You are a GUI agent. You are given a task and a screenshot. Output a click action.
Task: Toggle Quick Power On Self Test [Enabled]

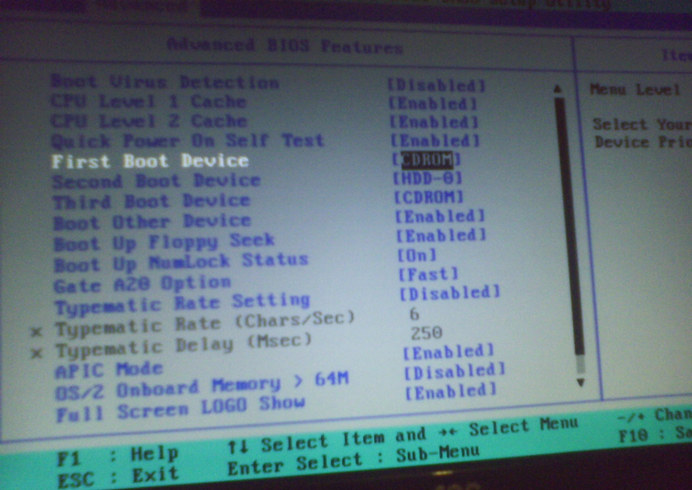pyautogui.click(x=436, y=140)
